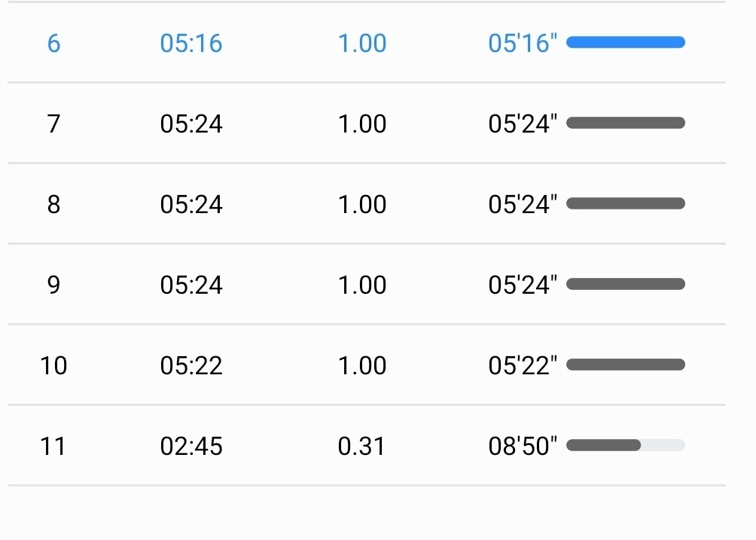The height and width of the screenshot is (540, 756).
Task: Click lap 8's 05:24 duration
Action: tap(191, 204)
